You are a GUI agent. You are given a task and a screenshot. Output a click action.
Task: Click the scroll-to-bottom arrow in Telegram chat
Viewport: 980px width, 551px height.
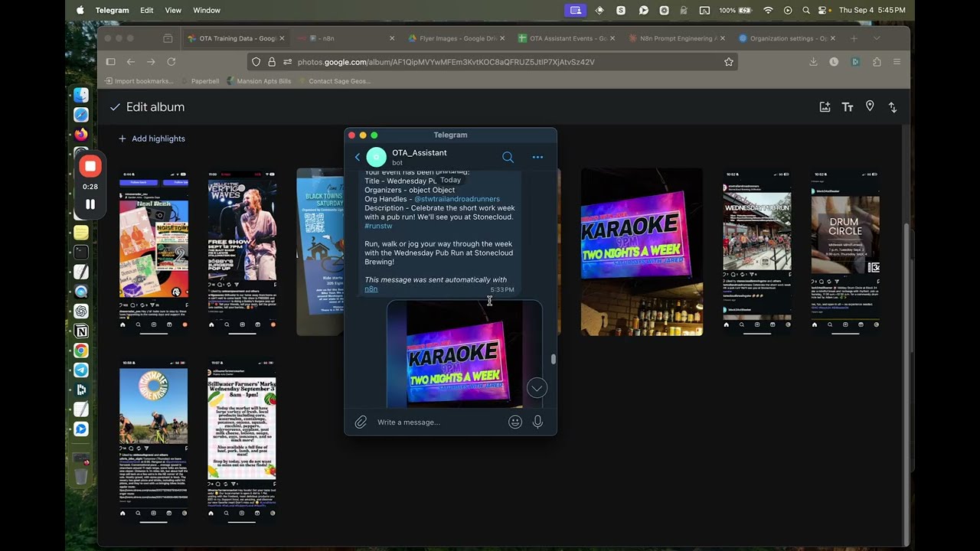pyautogui.click(x=537, y=388)
